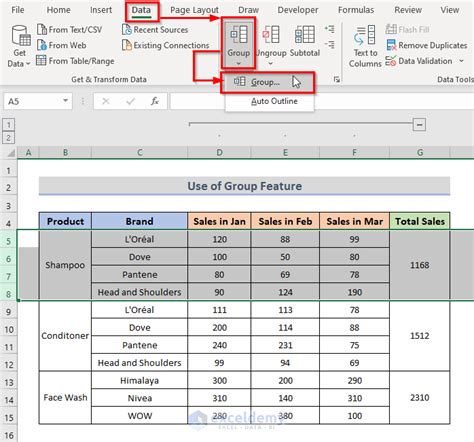Screen dimensions: 474x442
Task: Click the Ungroup ribbon icon
Action: [x=271, y=35]
